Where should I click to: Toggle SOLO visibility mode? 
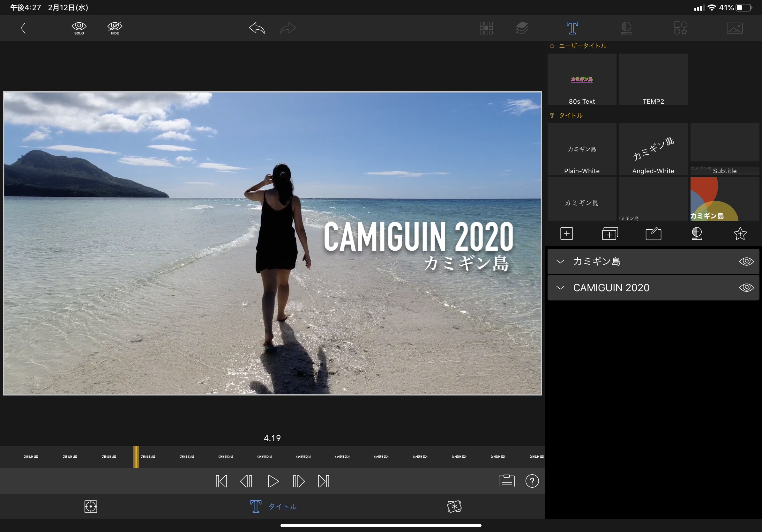79,28
